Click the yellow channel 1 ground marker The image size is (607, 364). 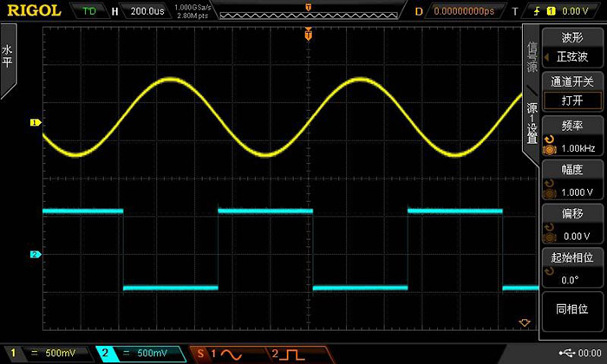click(36, 123)
